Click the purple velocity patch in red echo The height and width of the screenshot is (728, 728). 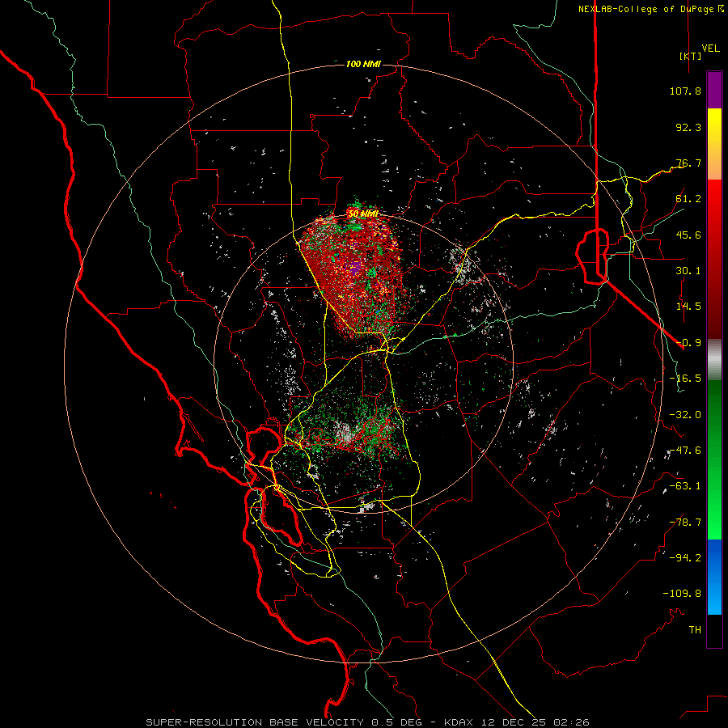355,268
